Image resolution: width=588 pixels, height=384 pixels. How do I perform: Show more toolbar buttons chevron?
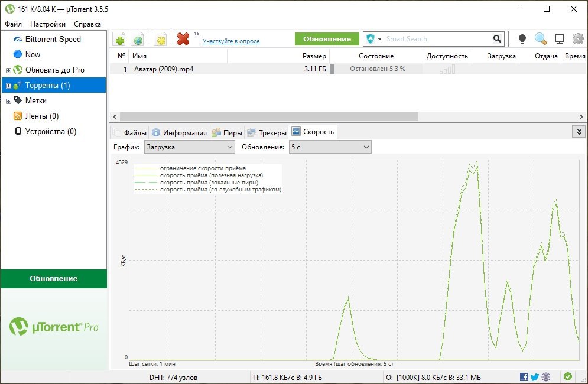pos(197,34)
